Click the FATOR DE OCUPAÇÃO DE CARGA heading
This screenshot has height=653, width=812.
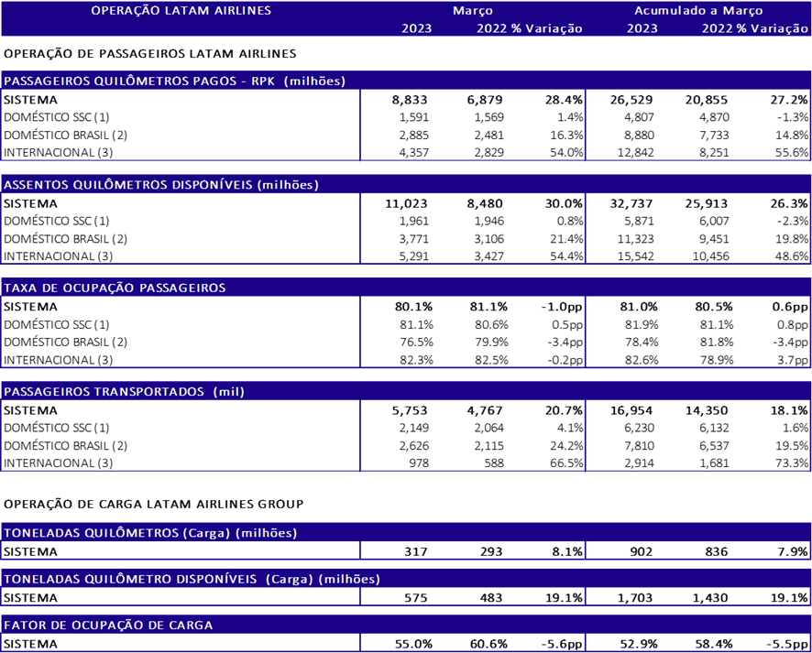[108, 626]
